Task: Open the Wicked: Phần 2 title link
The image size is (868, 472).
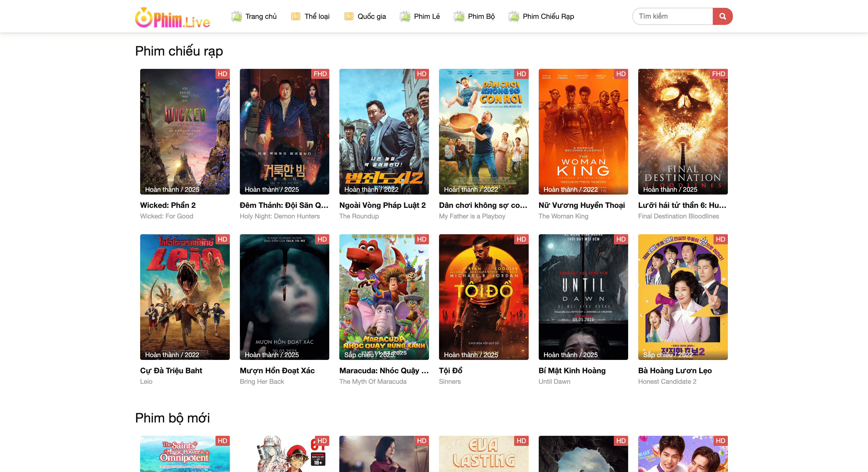Action: tap(168, 205)
